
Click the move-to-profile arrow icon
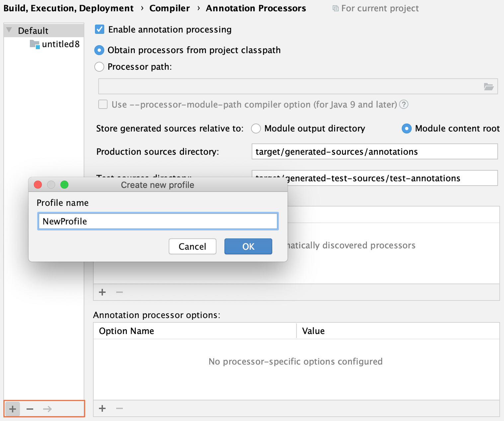[x=47, y=409]
